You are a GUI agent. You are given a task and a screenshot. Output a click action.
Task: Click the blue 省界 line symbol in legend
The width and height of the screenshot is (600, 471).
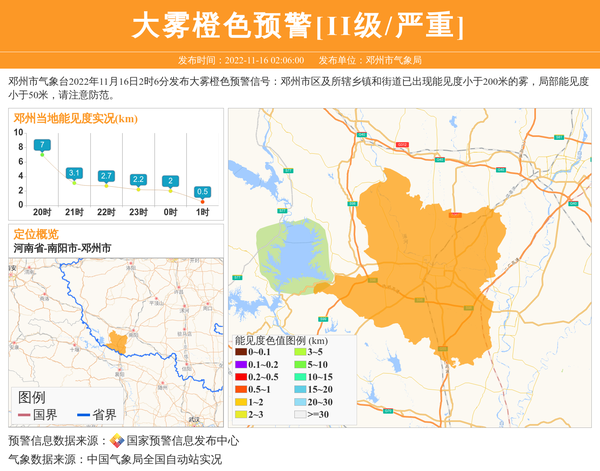click(83, 415)
